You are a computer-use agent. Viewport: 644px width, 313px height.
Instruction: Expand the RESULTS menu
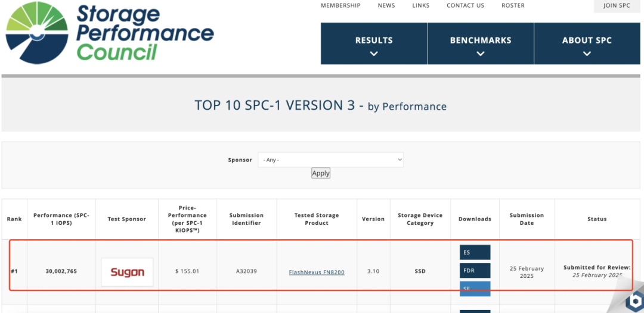(x=374, y=44)
